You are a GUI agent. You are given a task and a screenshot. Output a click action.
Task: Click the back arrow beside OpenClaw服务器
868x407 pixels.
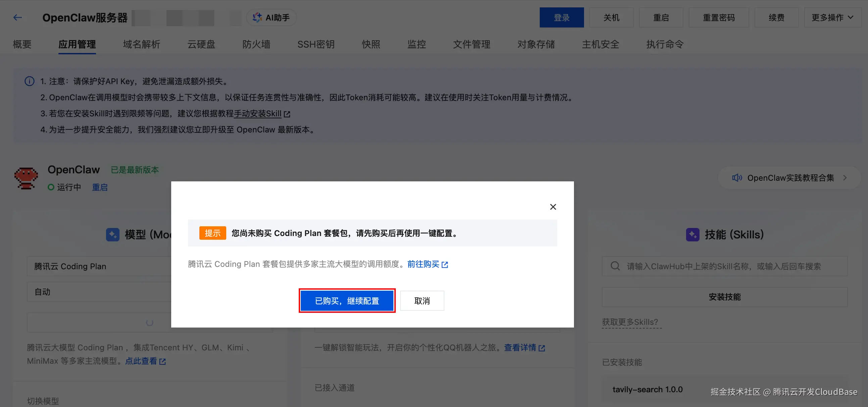(17, 17)
